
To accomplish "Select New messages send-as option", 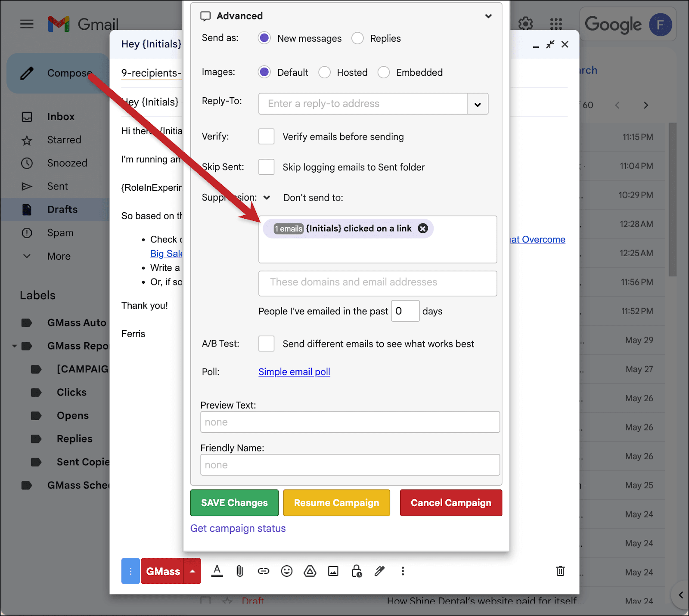I will click(x=264, y=38).
